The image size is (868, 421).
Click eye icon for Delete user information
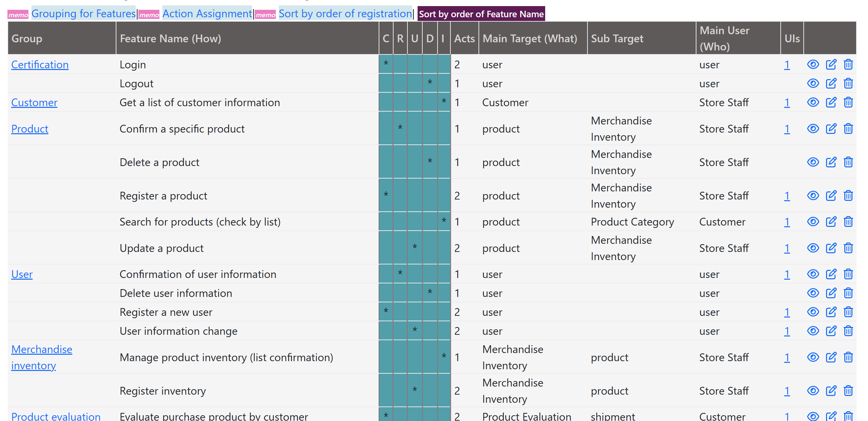(x=813, y=293)
